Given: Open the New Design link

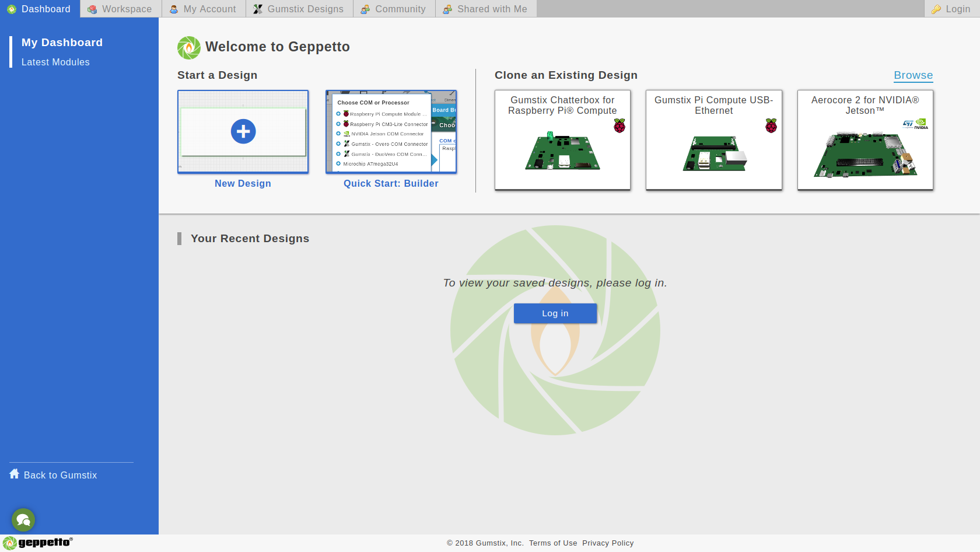Looking at the screenshot, I should (243, 183).
